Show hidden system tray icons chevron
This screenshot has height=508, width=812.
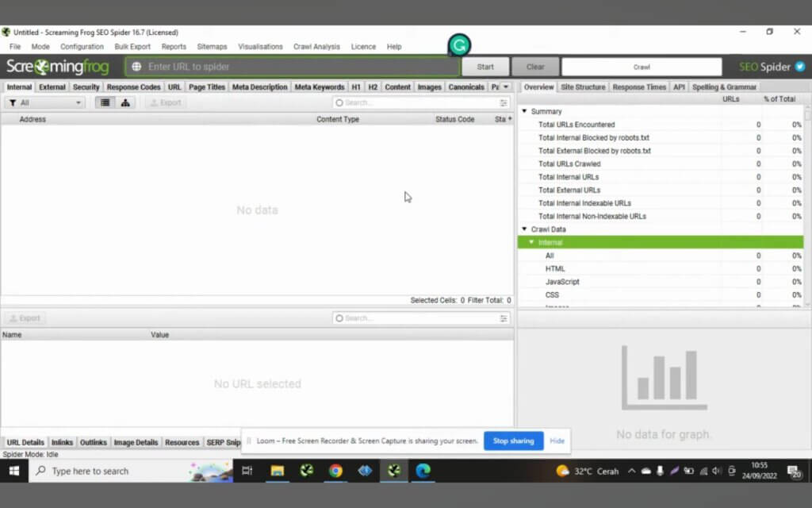pyautogui.click(x=631, y=471)
